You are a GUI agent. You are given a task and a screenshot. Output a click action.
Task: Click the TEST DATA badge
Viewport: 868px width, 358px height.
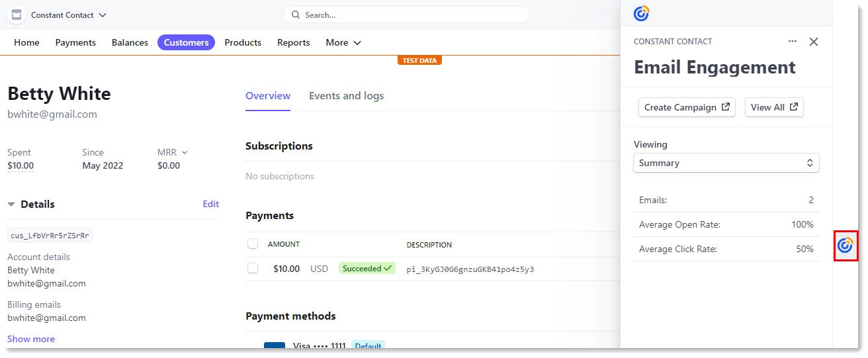pos(419,60)
